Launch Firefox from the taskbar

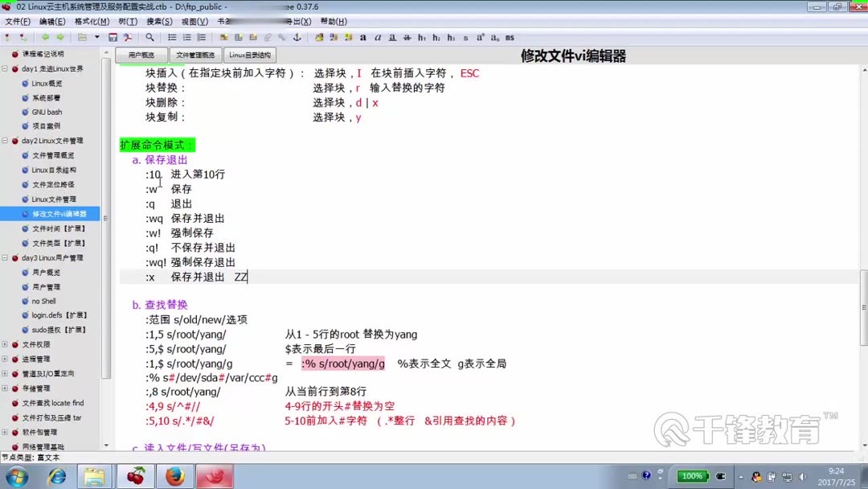(x=175, y=477)
